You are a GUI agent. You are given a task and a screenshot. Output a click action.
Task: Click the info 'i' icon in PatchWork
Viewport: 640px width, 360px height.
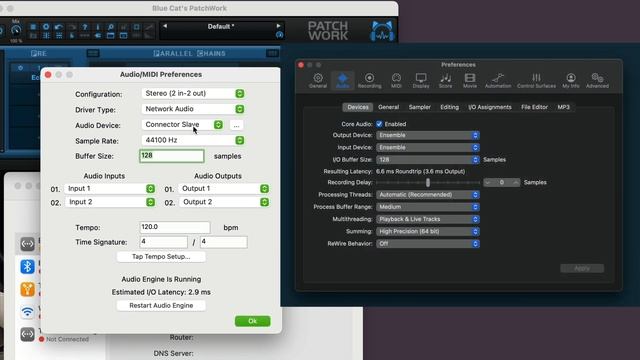98,27
